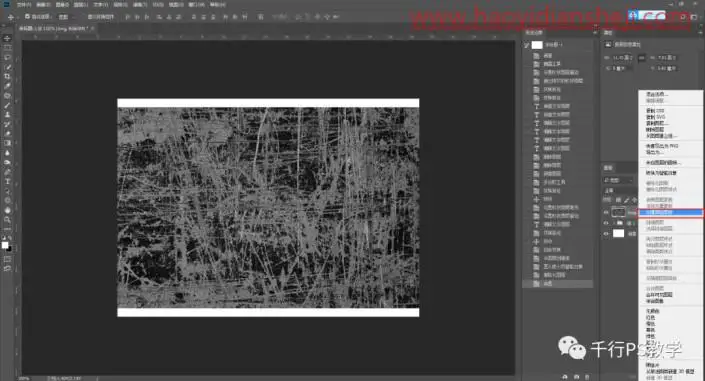Image resolution: width=705 pixels, height=381 pixels.
Task: Select the Hand tool
Action: pyautogui.click(x=7, y=210)
